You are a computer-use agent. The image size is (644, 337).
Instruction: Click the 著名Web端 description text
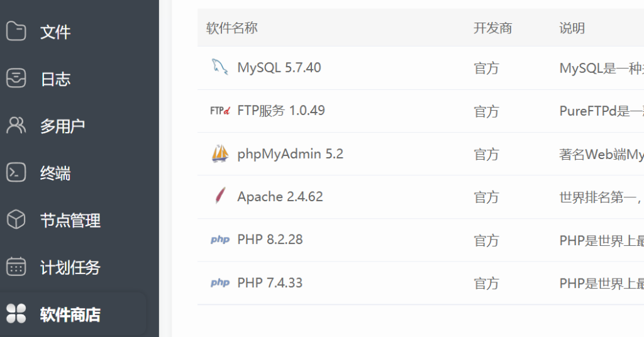pyautogui.click(x=602, y=154)
